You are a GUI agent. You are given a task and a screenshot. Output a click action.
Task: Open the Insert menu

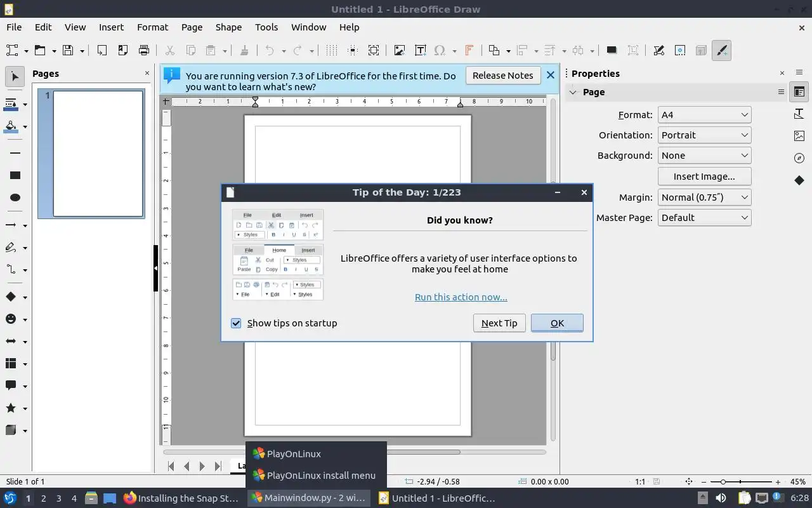pos(111,27)
